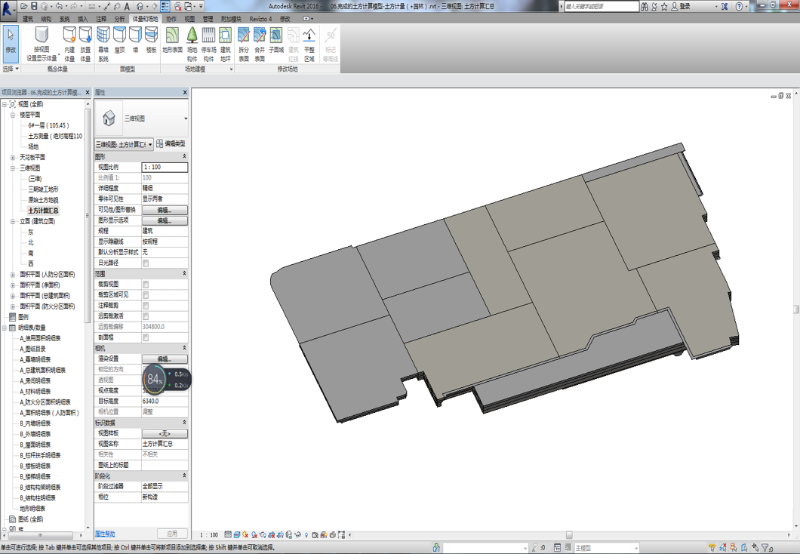The image size is (800, 554).
Task: Select the 楼板 floor by face tool
Action: pyautogui.click(x=151, y=41)
